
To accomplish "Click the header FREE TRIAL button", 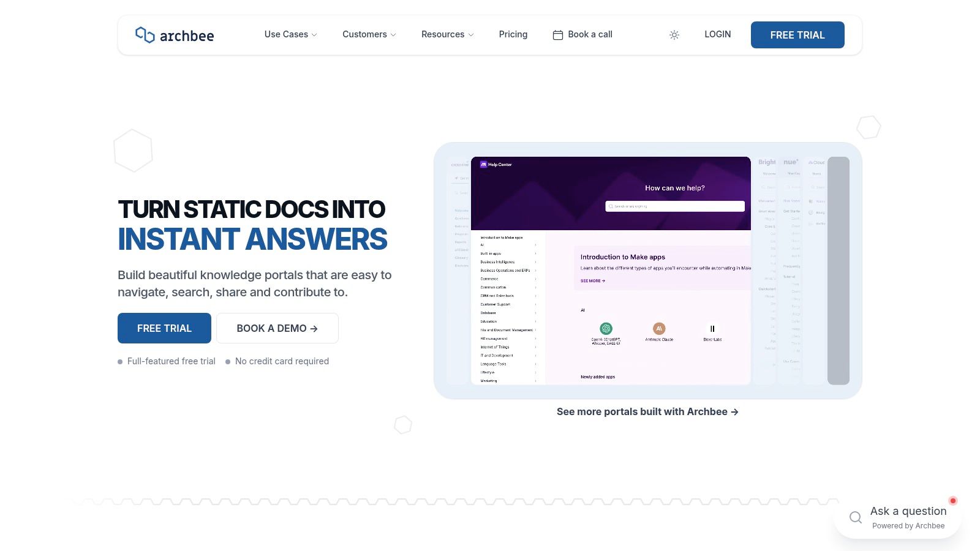I will tap(797, 35).
